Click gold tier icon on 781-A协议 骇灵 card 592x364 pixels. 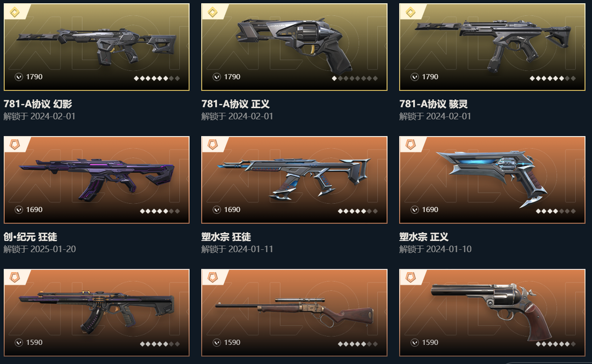411,13
